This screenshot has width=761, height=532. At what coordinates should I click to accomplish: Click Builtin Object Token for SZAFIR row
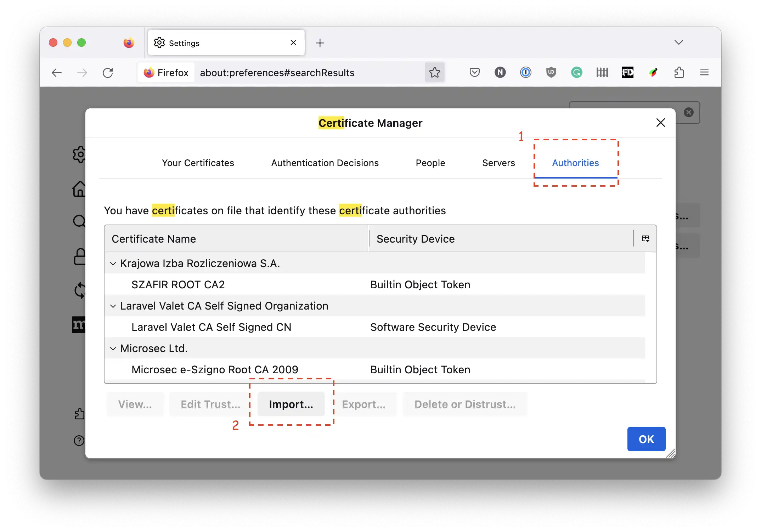[x=420, y=285]
